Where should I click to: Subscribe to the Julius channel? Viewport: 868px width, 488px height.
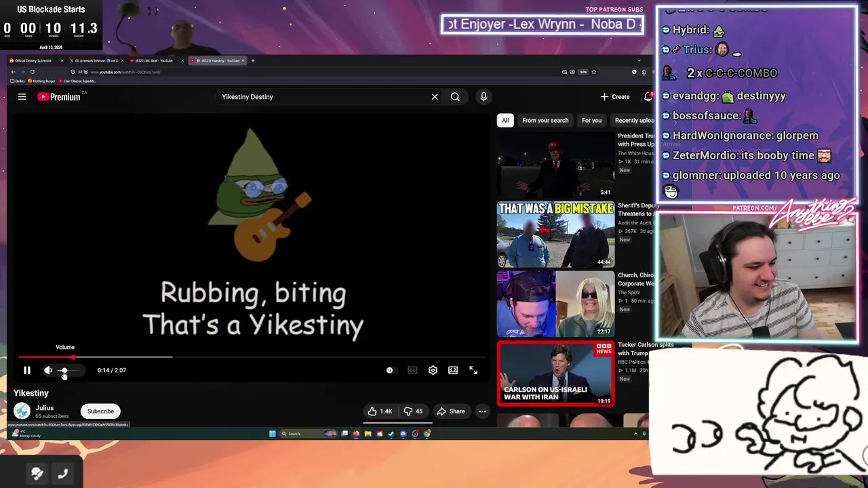[x=100, y=411]
